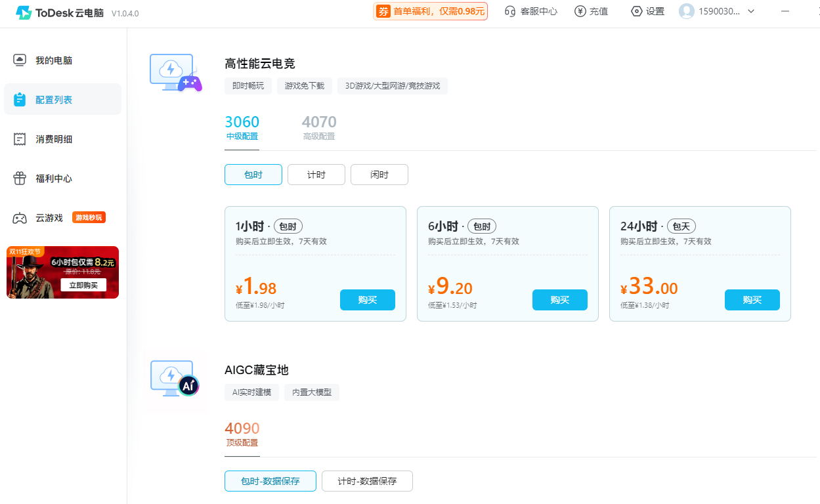820x504 pixels.
Task: Click the 消费明细 receipt icon
Action: tap(20, 139)
